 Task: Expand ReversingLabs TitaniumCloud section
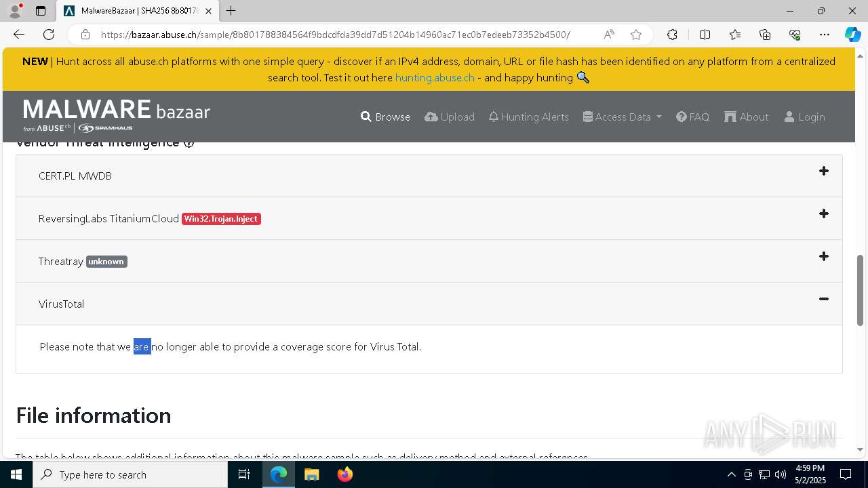[x=824, y=214]
